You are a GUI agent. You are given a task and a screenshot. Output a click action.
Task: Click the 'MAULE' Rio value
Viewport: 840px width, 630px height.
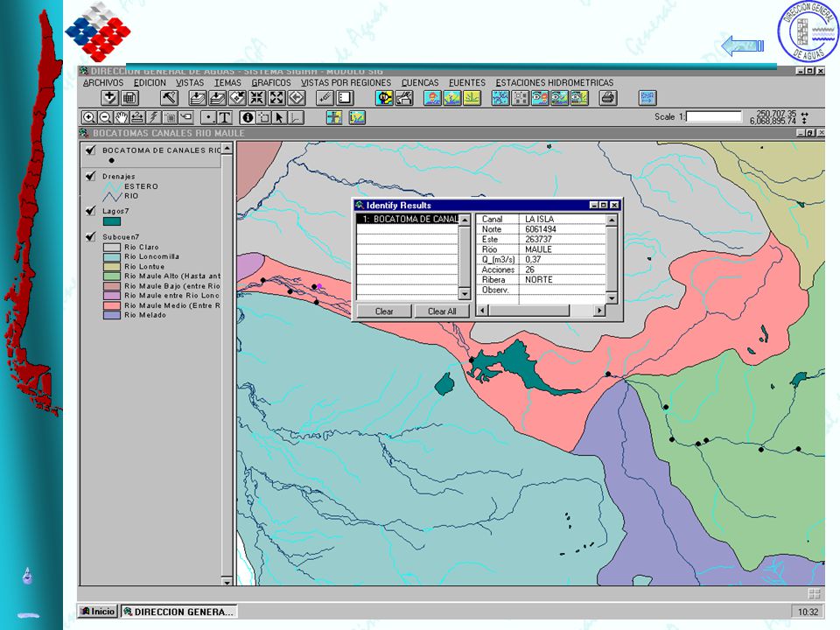pos(538,249)
